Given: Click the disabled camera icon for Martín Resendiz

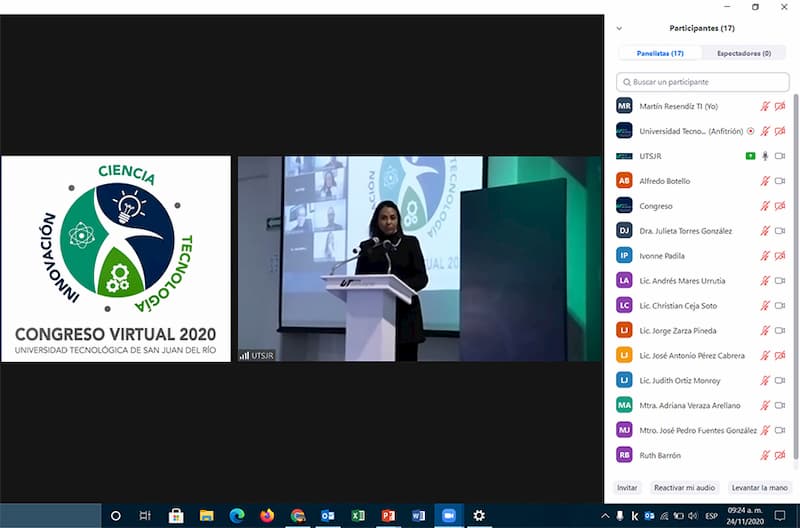Looking at the screenshot, I should click(780, 106).
